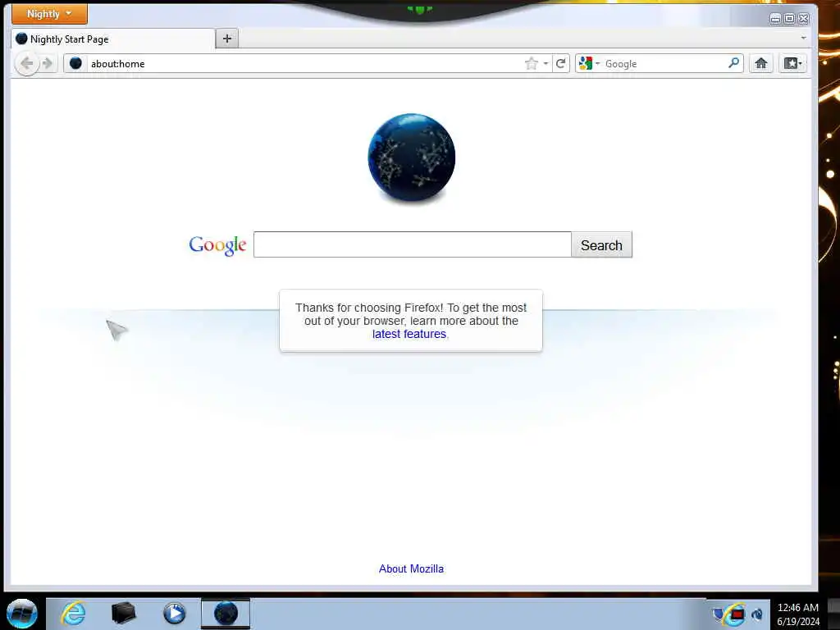
Task: Open the list all tabs dropdown
Action: click(803, 38)
